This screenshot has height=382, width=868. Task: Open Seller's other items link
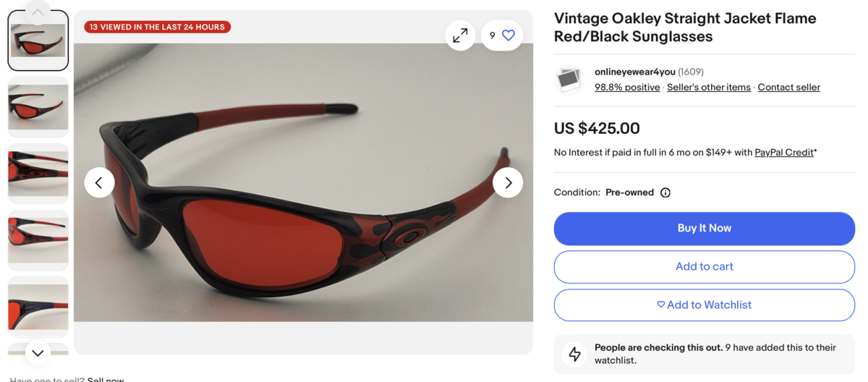click(708, 88)
